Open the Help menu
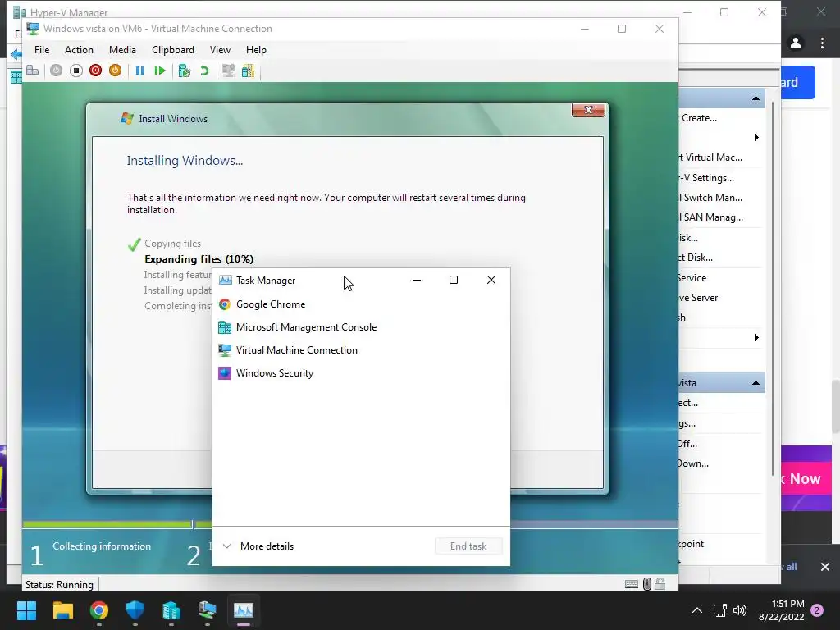The height and width of the screenshot is (630, 840). pyautogui.click(x=256, y=50)
